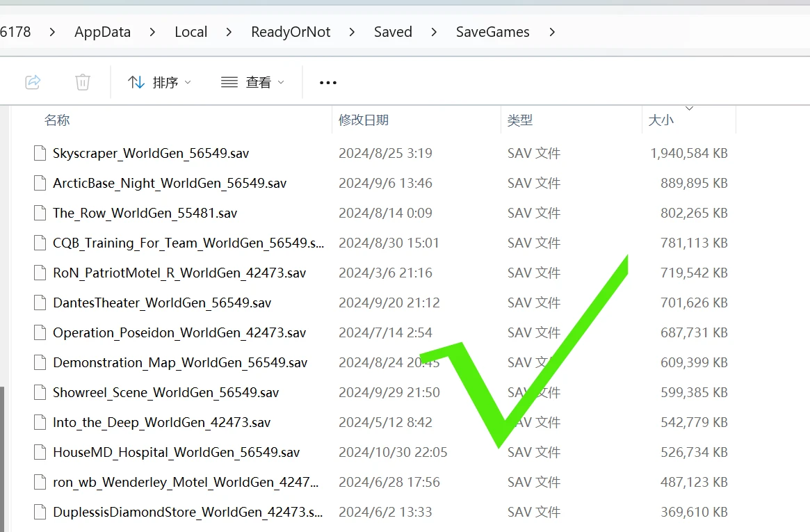Click file icon beside RoN_PatriotMotel_R_WorldGen
Image resolution: width=810 pixels, height=532 pixels.
(x=40, y=273)
